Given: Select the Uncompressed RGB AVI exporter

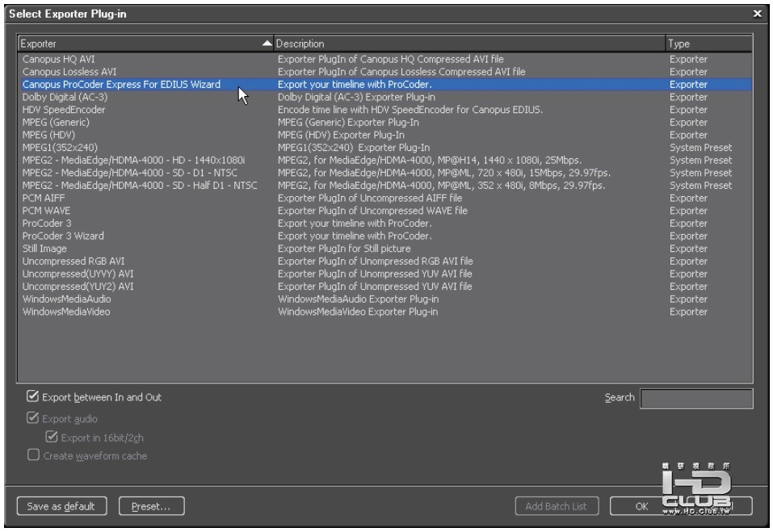Looking at the screenshot, I should click(x=384, y=262).
